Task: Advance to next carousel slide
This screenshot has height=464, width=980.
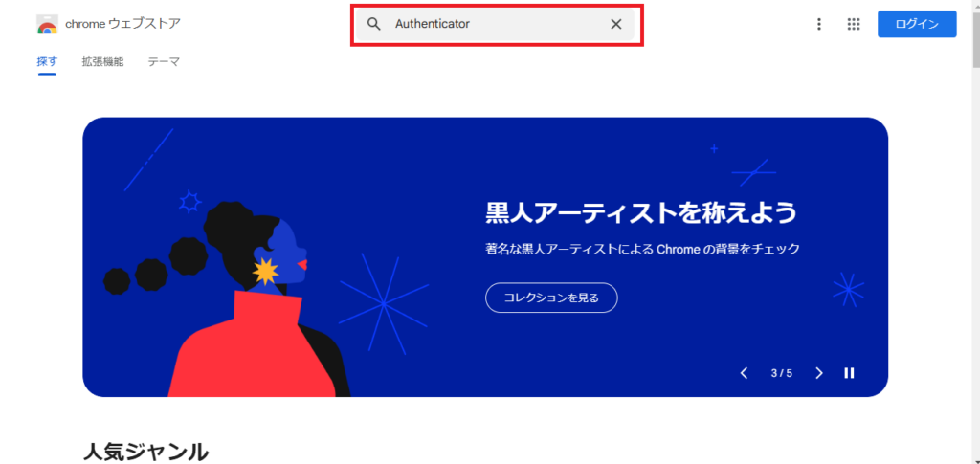Action: (x=819, y=373)
